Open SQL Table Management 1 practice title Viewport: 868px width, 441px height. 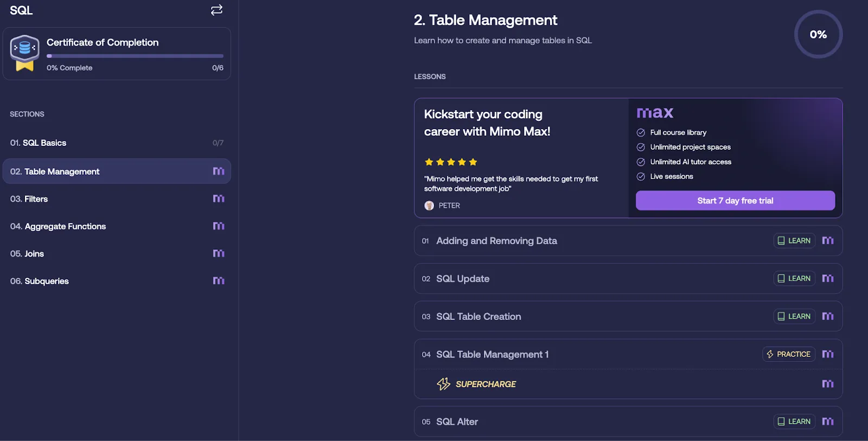pos(493,355)
